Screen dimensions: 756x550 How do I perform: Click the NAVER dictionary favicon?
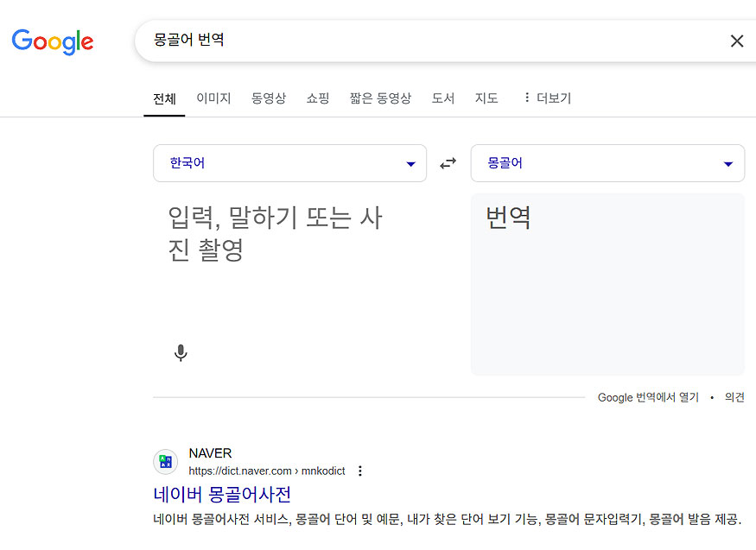tap(165, 461)
